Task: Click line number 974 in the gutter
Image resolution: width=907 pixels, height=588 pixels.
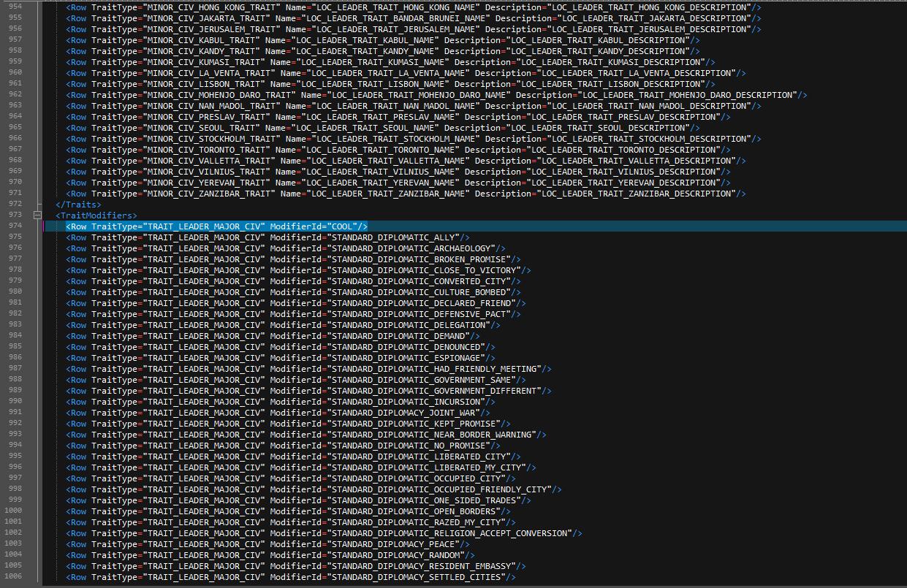Action: click(15, 226)
